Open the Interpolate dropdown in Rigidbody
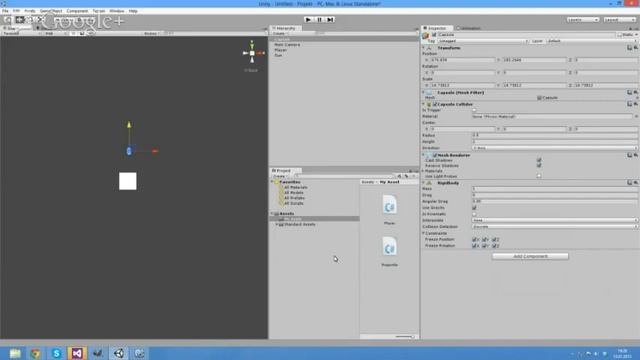 pos(555,220)
